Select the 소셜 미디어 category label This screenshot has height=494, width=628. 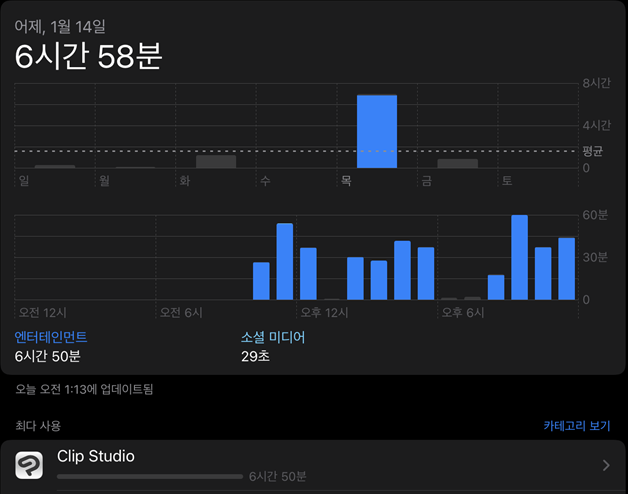coord(273,337)
